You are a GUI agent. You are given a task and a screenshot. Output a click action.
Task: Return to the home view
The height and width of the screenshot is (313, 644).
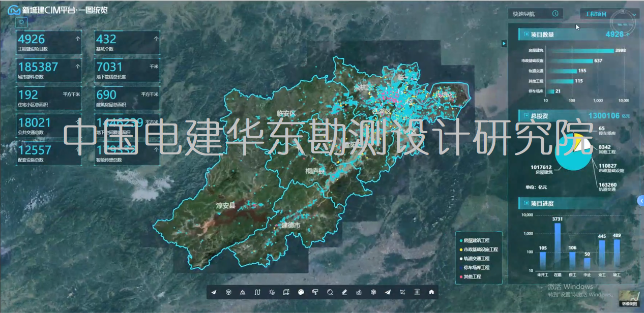click(x=431, y=292)
